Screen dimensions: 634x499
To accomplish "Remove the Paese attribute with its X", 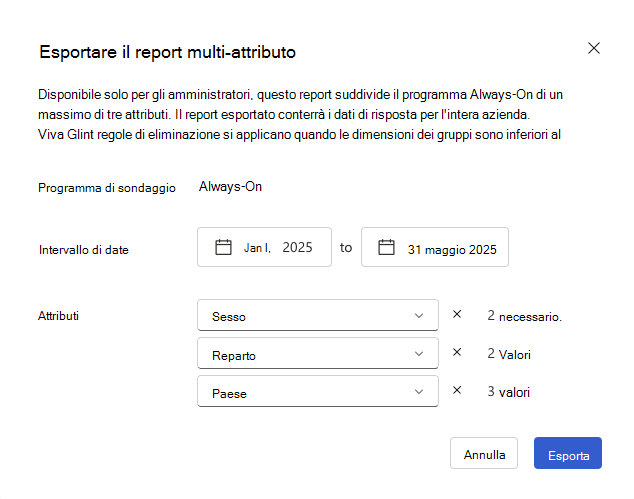I will (x=457, y=390).
